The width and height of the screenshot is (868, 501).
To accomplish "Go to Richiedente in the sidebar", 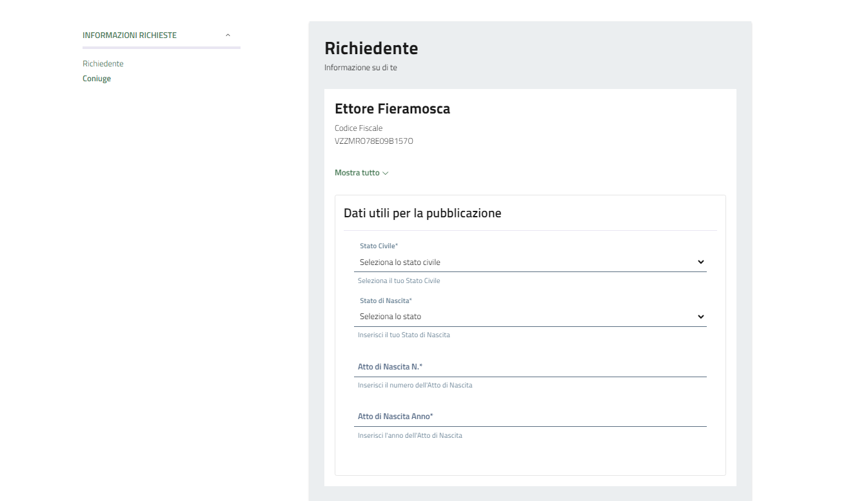I will 103,64.
